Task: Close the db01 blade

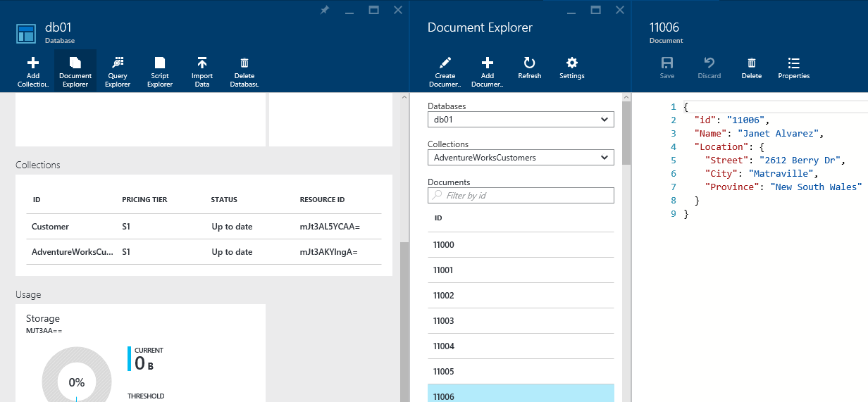Action: click(x=398, y=10)
